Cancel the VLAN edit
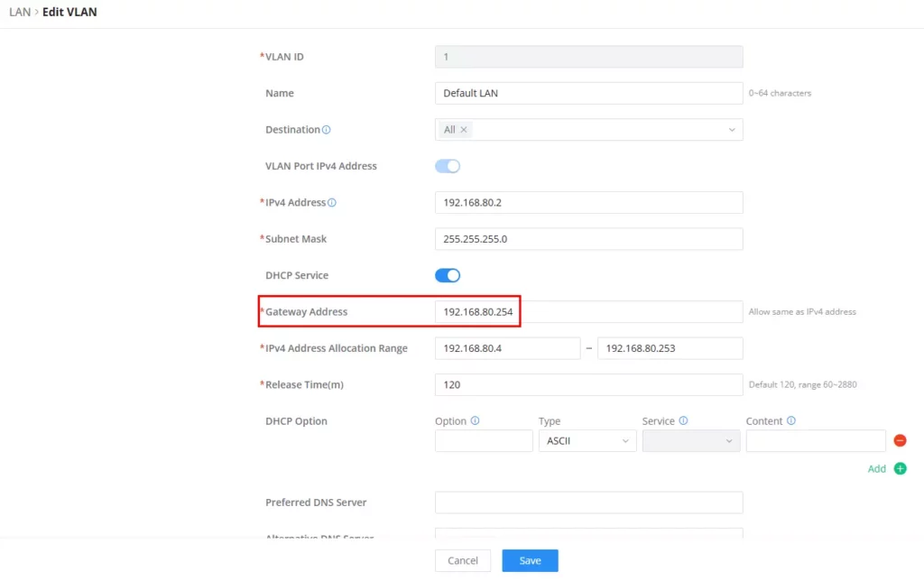The height and width of the screenshot is (581, 924). (x=463, y=560)
